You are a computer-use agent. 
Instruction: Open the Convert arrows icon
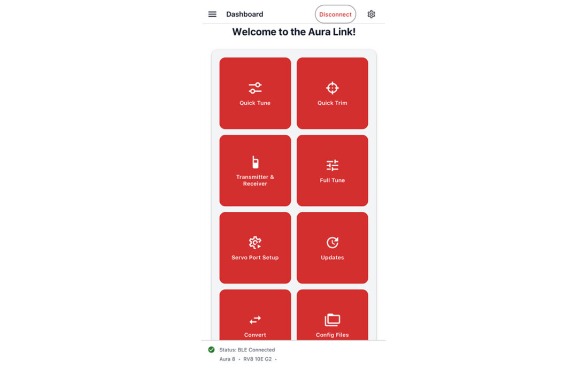(x=255, y=320)
